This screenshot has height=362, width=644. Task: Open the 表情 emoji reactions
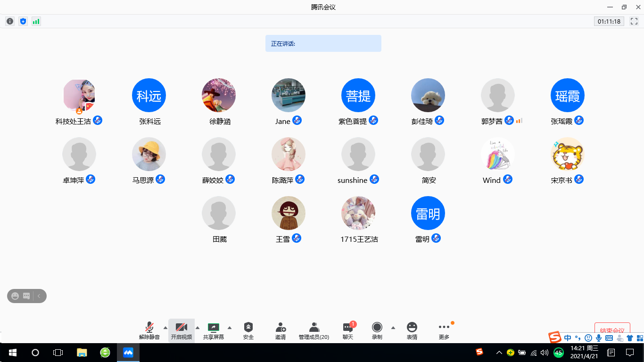pos(412,330)
